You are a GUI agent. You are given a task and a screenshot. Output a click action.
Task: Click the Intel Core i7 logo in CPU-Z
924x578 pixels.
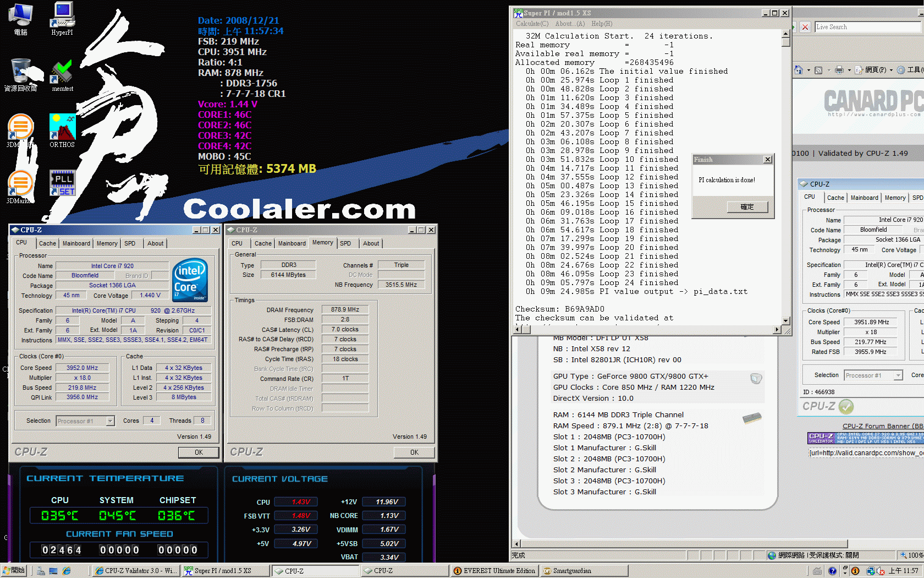190,280
